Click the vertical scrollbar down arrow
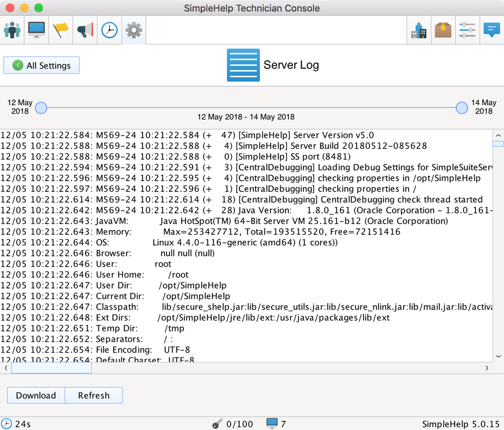This screenshot has width=504, height=430. 498,356
